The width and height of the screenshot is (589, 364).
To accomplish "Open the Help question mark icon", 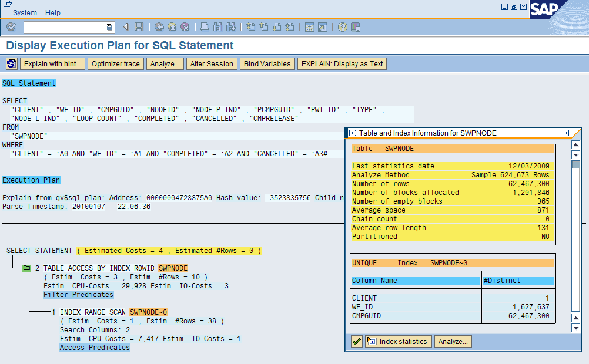I will coord(342,27).
